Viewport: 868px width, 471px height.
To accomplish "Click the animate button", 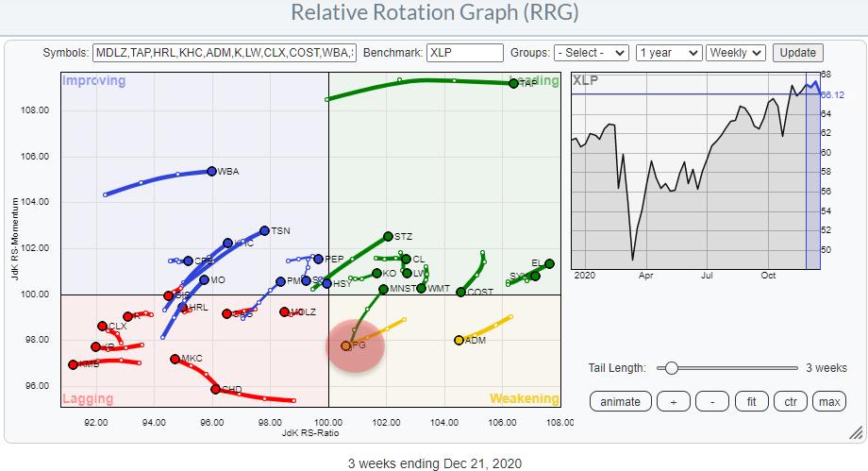I will tap(620, 402).
